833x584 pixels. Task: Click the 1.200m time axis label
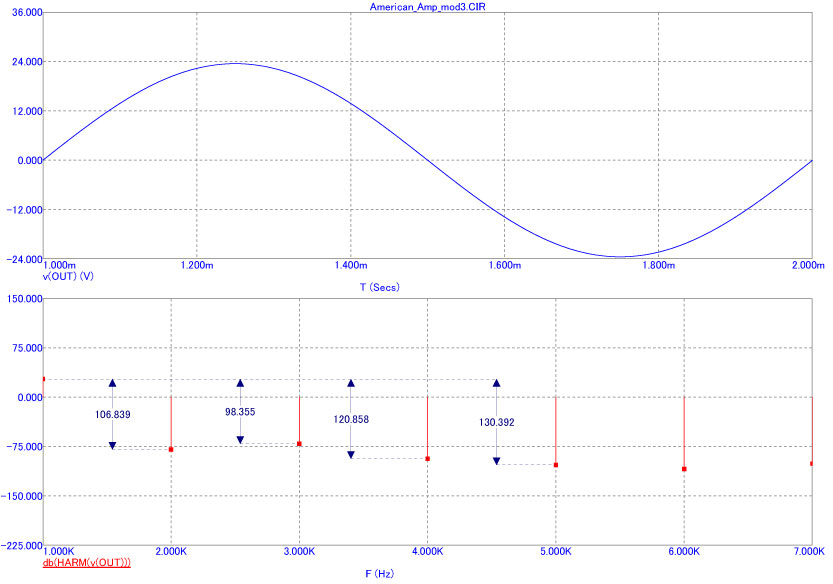197,265
